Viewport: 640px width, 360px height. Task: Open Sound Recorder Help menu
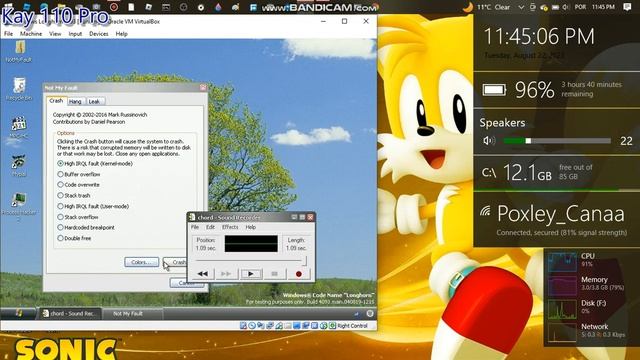pyautogui.click(x=251, y=227)
